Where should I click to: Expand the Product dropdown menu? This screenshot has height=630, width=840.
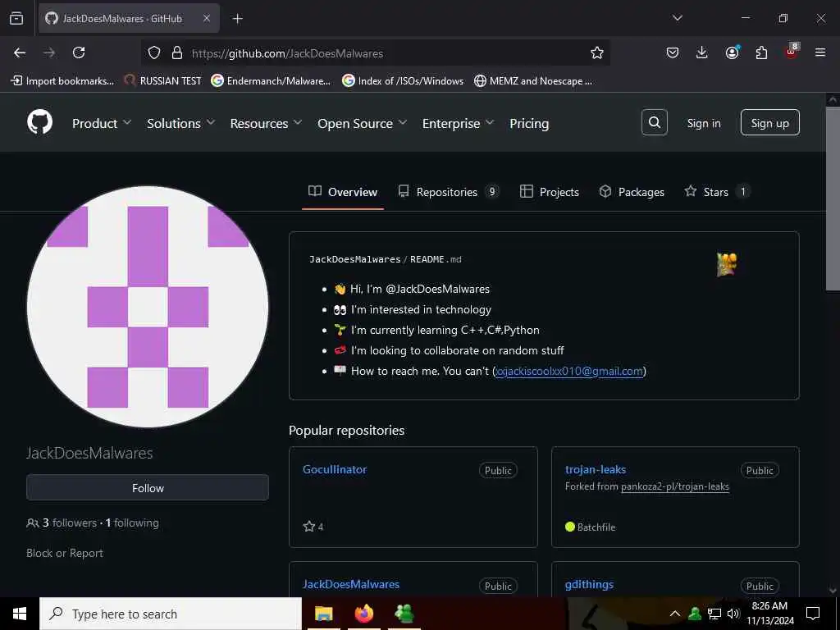pyautogui.click(x=102, y=123)
